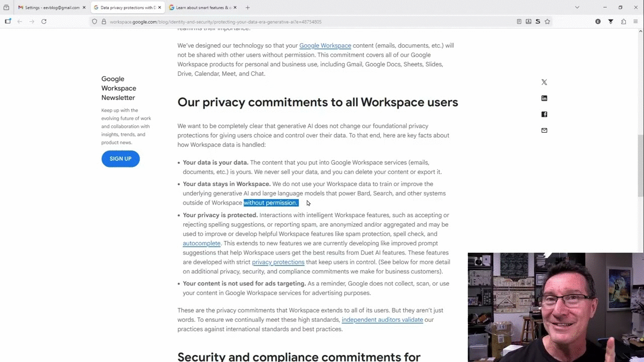Go back using the back arrow
This screenshot has height=362, width=644.
point(20,21)
